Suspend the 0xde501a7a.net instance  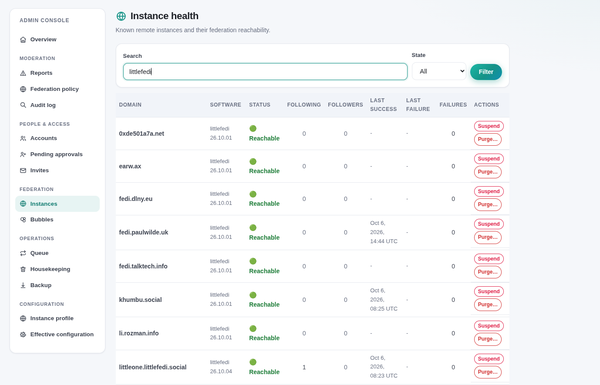click(489, 126)
